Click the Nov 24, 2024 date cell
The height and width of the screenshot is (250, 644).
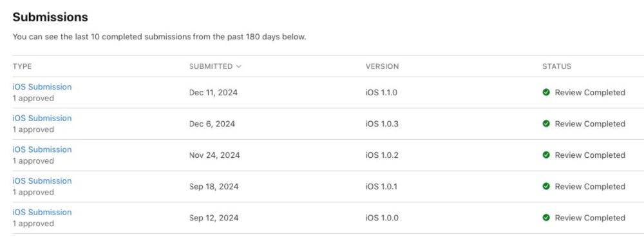214,155
